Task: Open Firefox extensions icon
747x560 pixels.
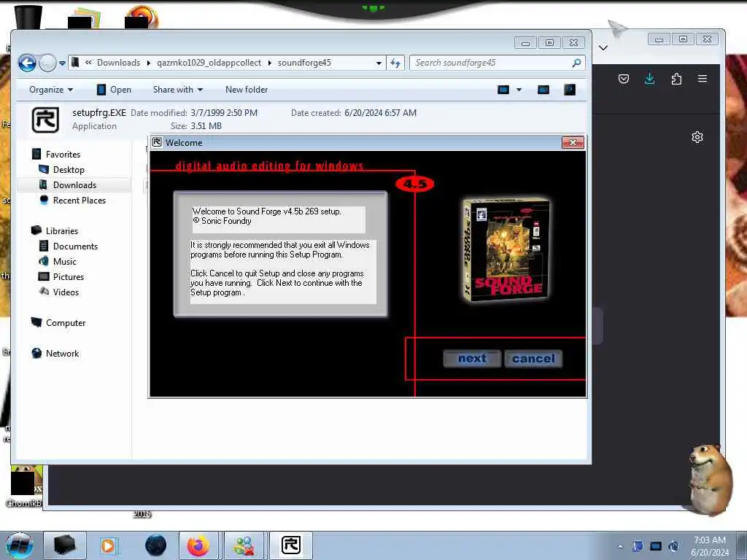Action: pyautogui.click(x=676, y=79)
